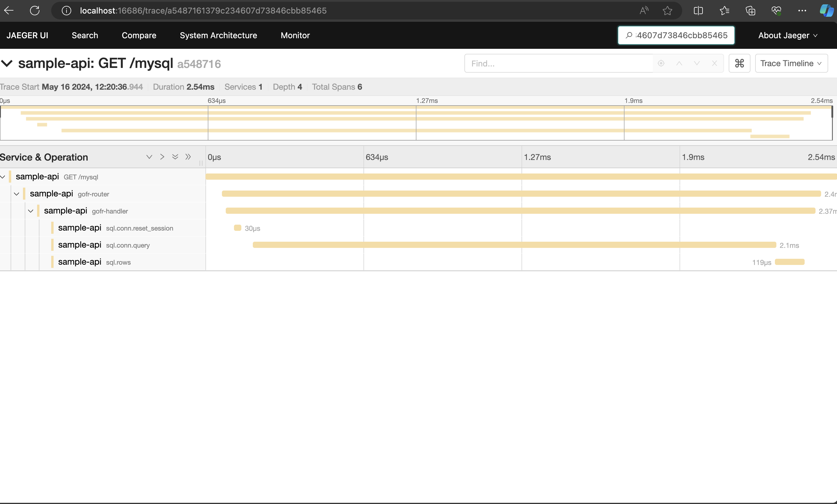Open the Compare page

click(x=139, y=35)
